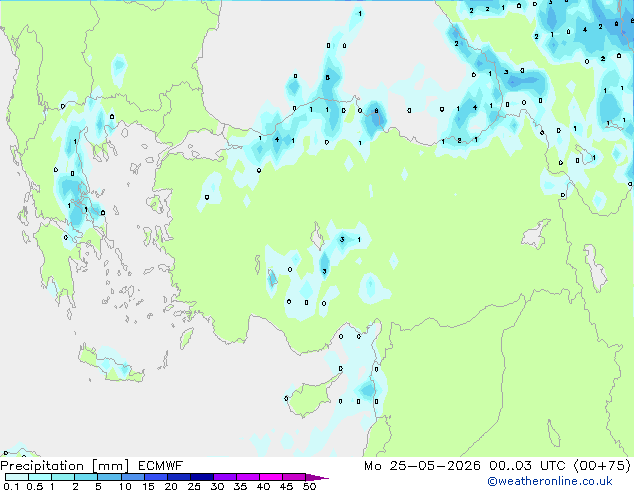This screenshot has width=634, height=490.
Task: Select the 45–50 mm legend swatch
Action: pos(294,477)
